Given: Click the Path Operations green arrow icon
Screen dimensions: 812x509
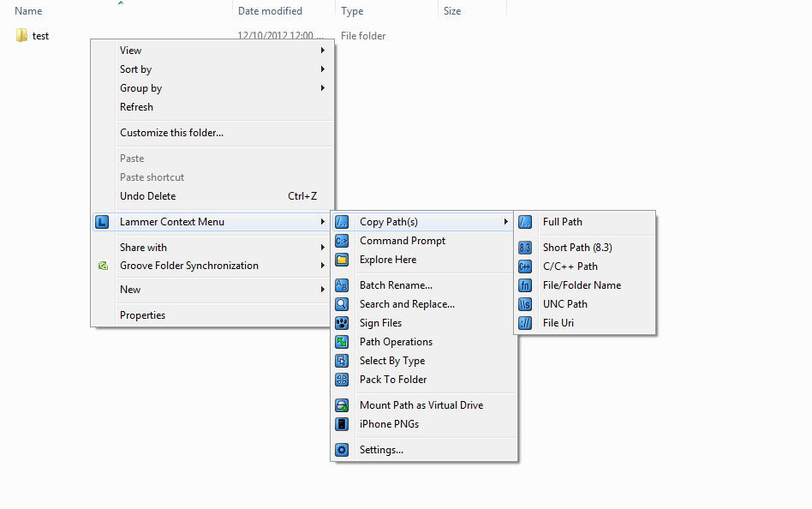Looking at the screenshot, I should [342, 342].
